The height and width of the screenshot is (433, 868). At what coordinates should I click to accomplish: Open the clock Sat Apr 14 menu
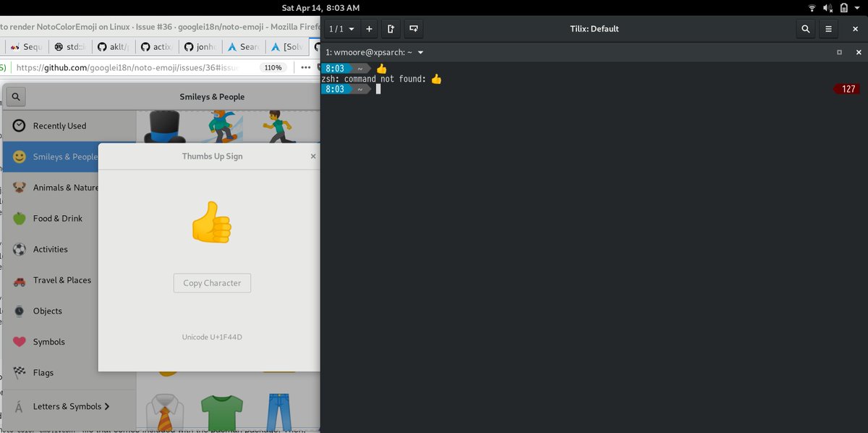(320, 8)
